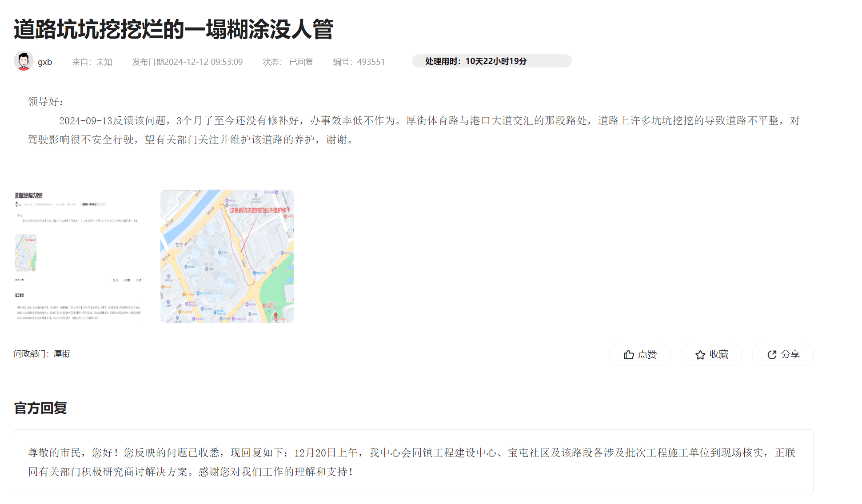Open the username gxb profile link
The width and height of the screenshot is (862, 504).
pyautogui.click(x=45, y=62)
